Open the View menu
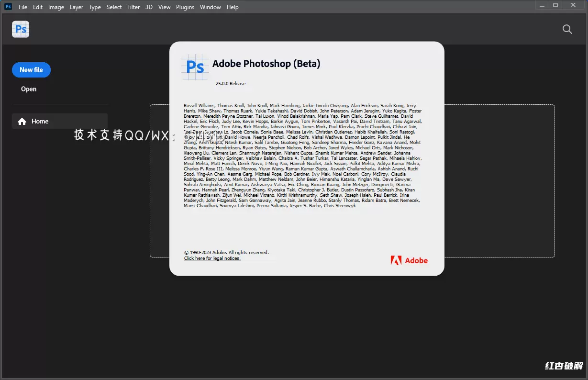Viewport: 588px width, 380px height. (164, 7)
